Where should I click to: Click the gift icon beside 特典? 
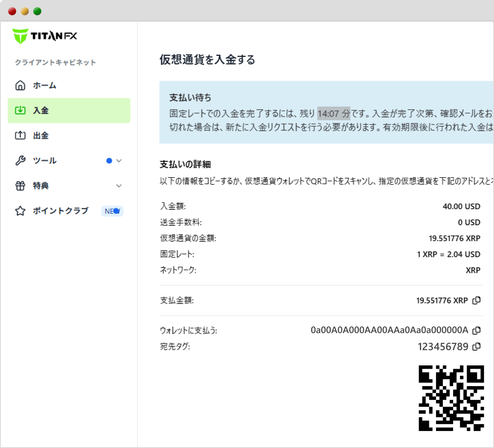tap(20, 185)
